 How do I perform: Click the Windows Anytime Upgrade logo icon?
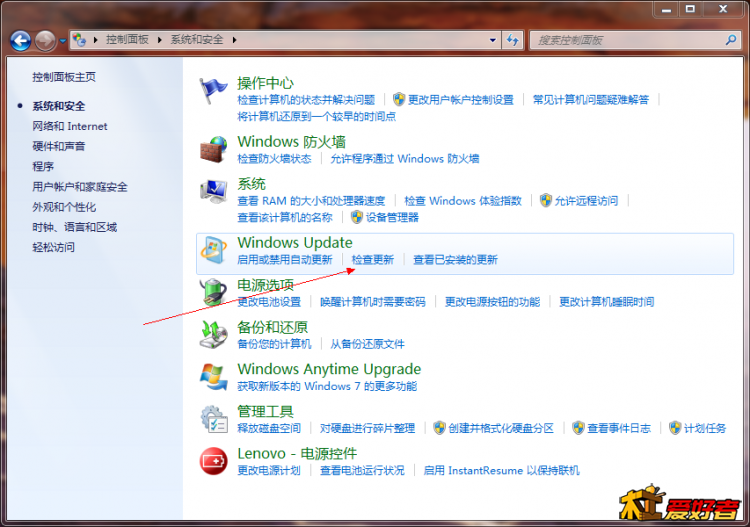pyautogui.click(x=213, y=376)
